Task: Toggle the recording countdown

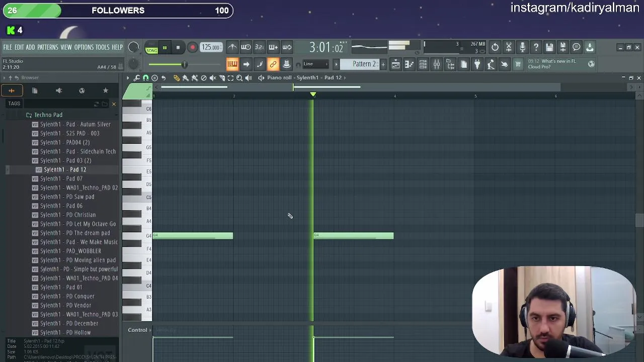Action: [259, 47]
